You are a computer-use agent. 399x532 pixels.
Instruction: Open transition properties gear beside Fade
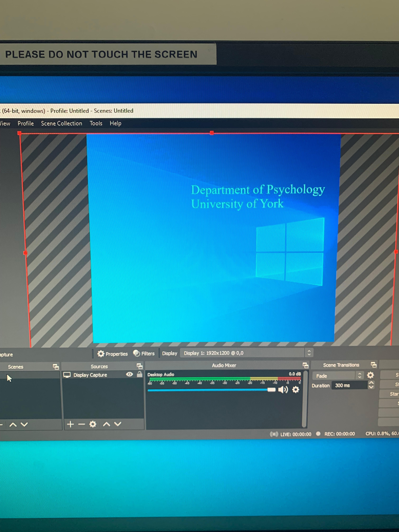370,375
